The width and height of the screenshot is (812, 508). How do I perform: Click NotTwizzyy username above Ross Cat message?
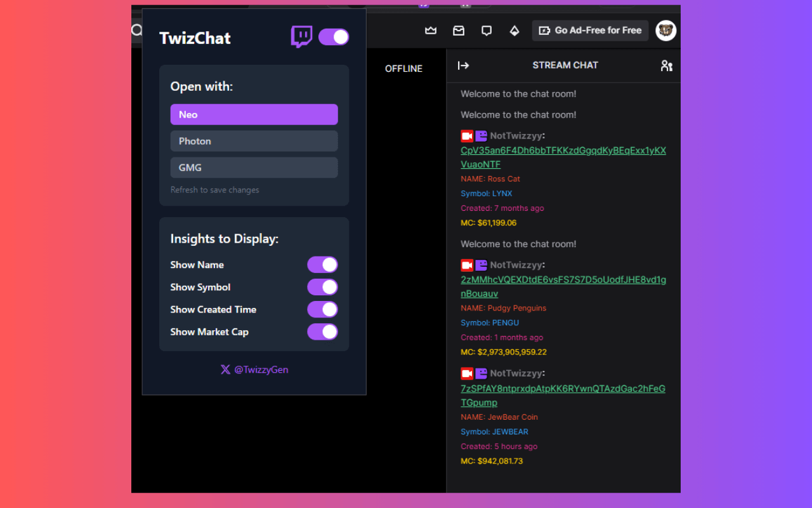[516, 136]
